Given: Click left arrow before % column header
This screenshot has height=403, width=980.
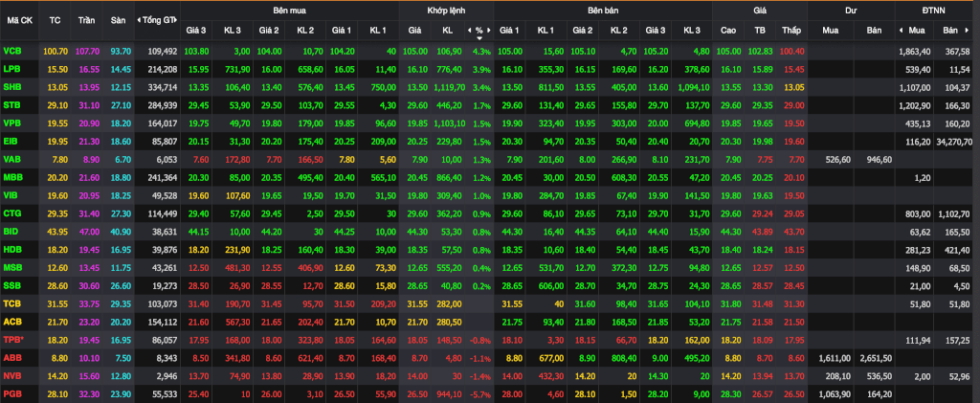Looking at the screenshot, I should point(469,30).
